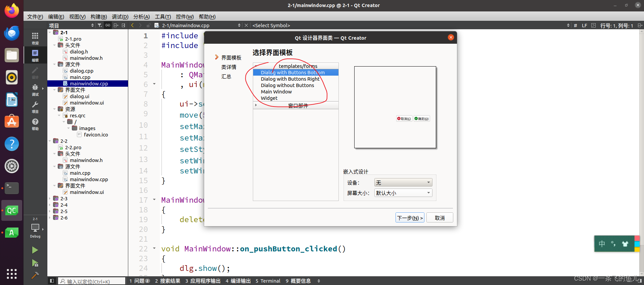Click the locator input field
The height and width of the screenshot is (285, 644).
[91, 281]
